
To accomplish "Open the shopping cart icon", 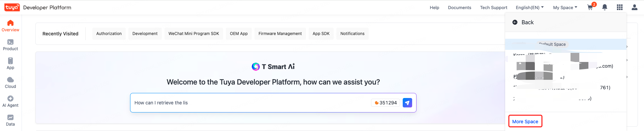I will [590, 7].
